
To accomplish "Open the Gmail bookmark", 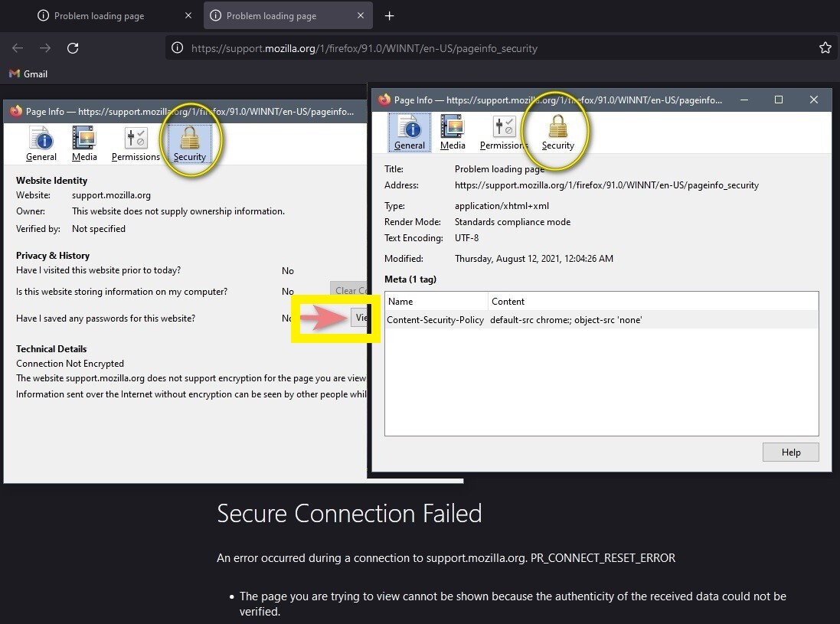I will pos(28,74).
